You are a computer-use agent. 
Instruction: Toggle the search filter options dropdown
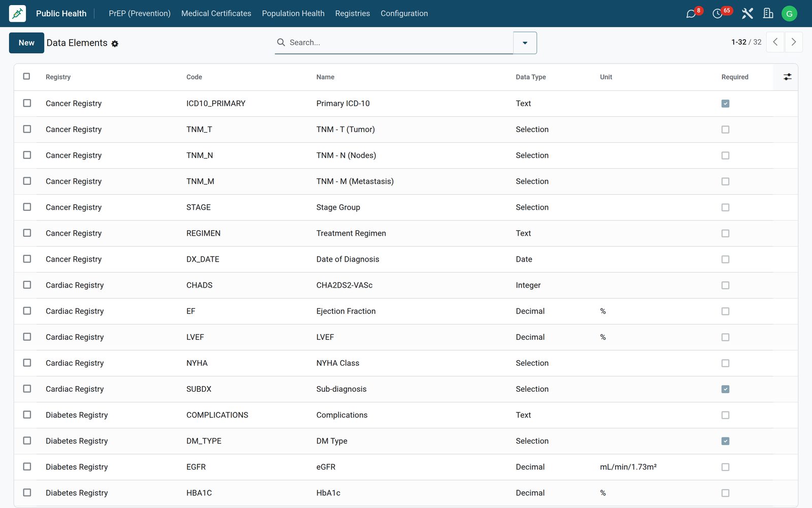pyautogui.click(x=525, y=43)
